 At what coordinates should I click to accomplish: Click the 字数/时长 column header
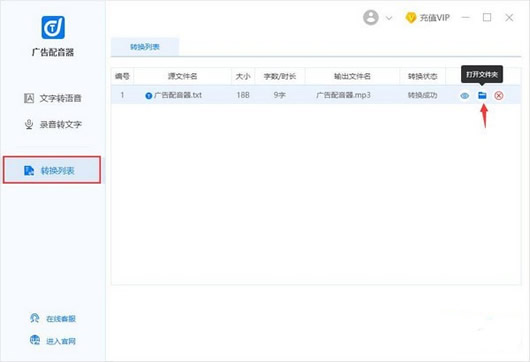pos(280,76)
